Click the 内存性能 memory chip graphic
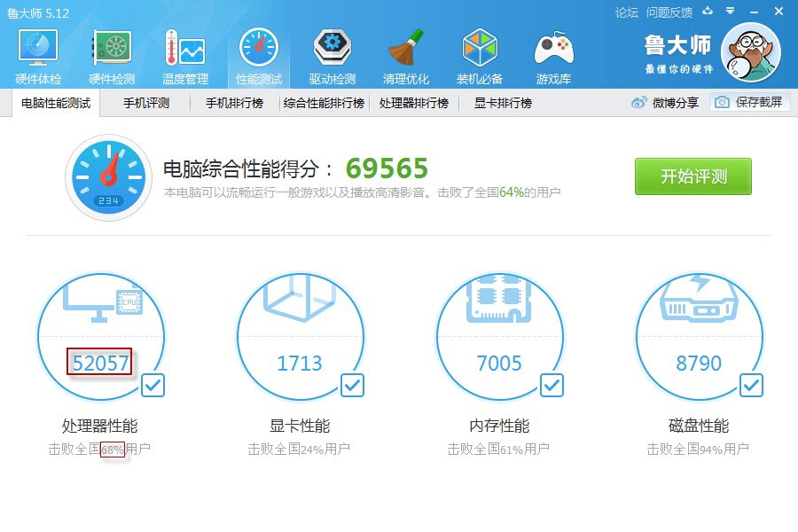The height and width of the screenshot is (532, 798). tap(499, 298)
